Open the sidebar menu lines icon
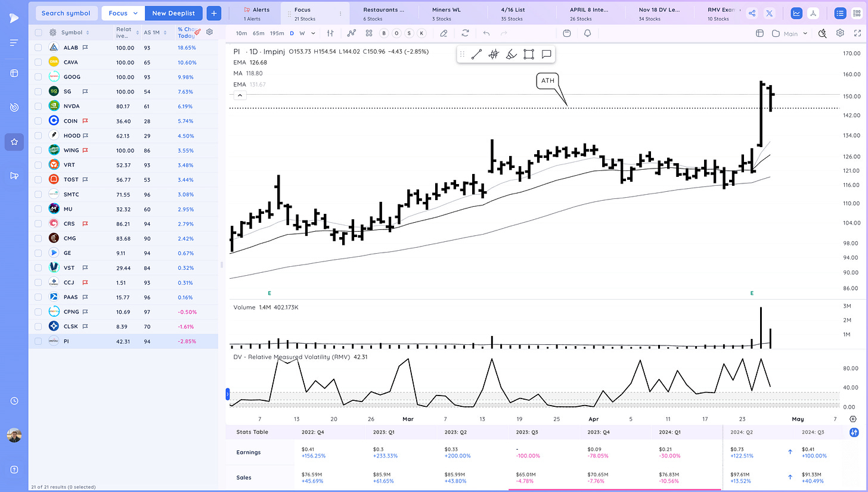Viewport: 868px width, 492px height. tap(14, 42)
